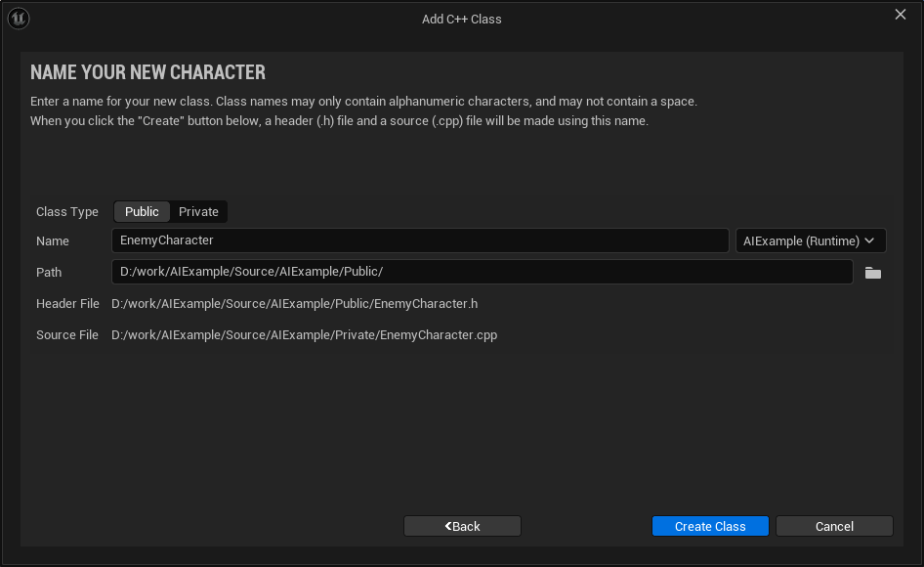Viewport: 924px width, 567px height.
Task: Close the Add C++ Class dialog
Action: click(x=900, y=14)
